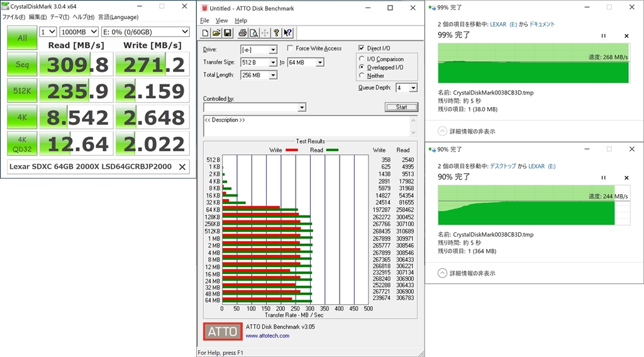
Task: Click CrystalDiskMark title bar app icon
Action: point(5,6)
